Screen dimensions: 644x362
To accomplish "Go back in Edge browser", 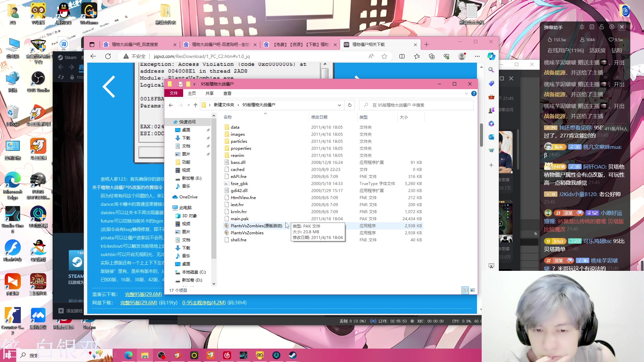I will (x=93, y=56).
